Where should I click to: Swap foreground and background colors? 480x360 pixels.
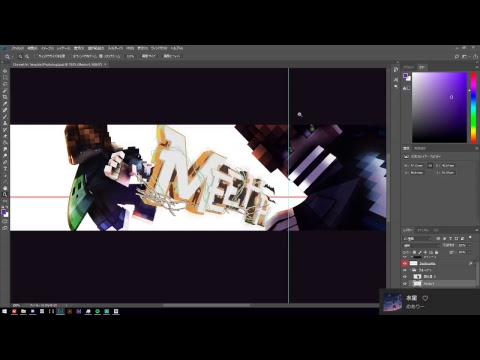coord(7,207)
